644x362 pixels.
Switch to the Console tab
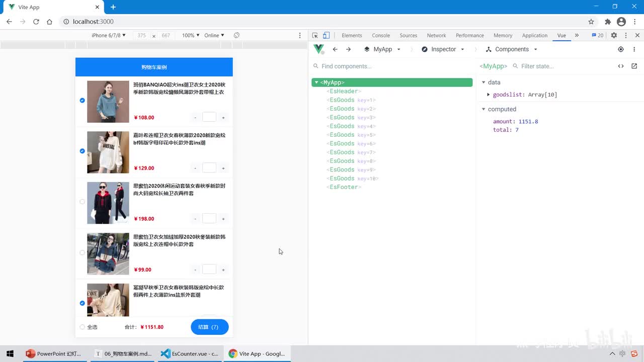pyautogui.click(x=381, y=35)
